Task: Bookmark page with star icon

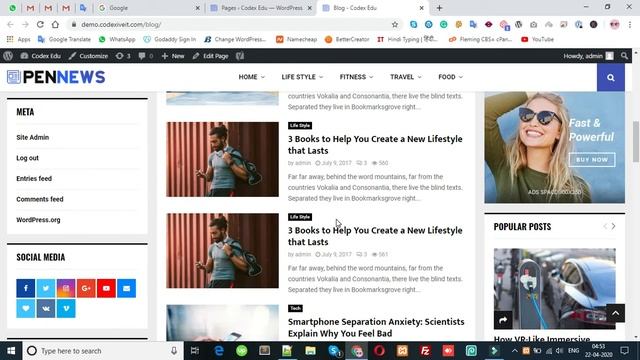Action: coord(395,24)
